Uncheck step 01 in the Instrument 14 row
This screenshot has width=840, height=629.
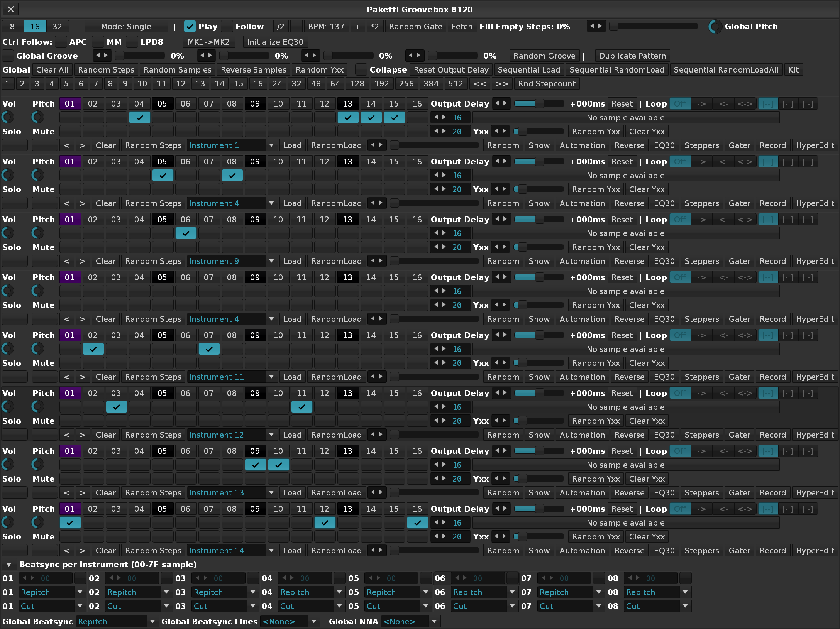[x=70, y=522]
